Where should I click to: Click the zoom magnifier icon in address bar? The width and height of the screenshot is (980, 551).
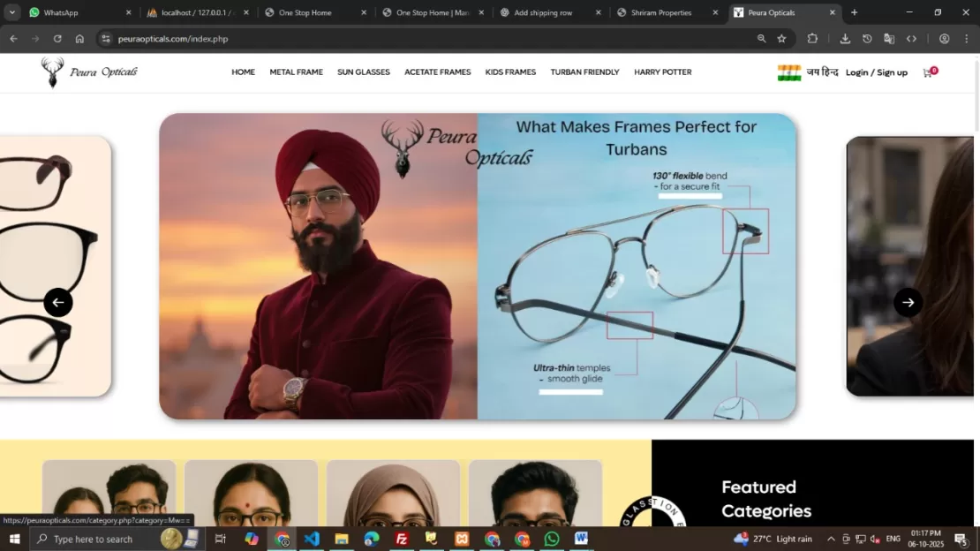(761, 39)
